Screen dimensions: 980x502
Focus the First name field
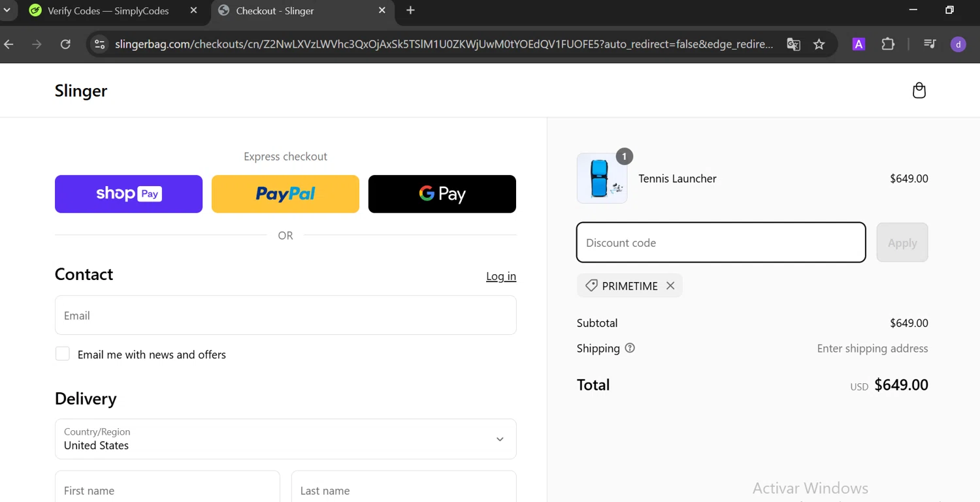167,486
